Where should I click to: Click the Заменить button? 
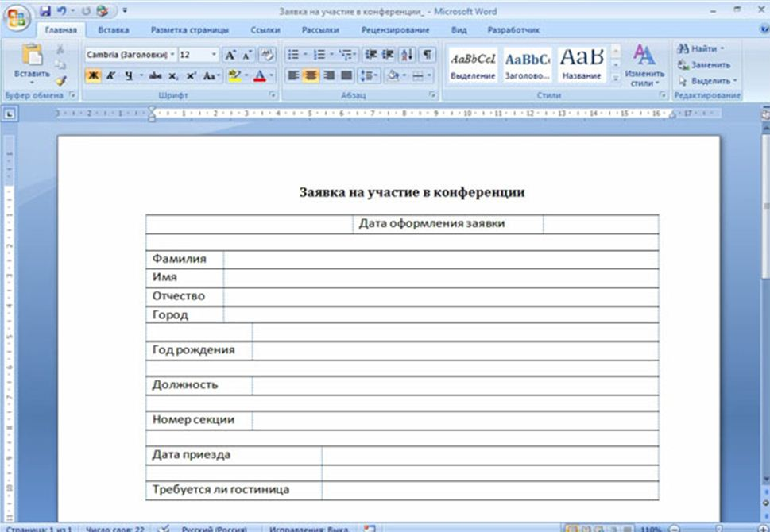pyautogui.click(x=704, y=65)
